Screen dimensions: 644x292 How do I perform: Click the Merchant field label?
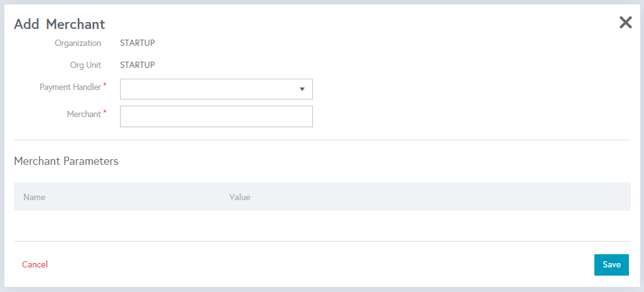(x=84, y=115)
